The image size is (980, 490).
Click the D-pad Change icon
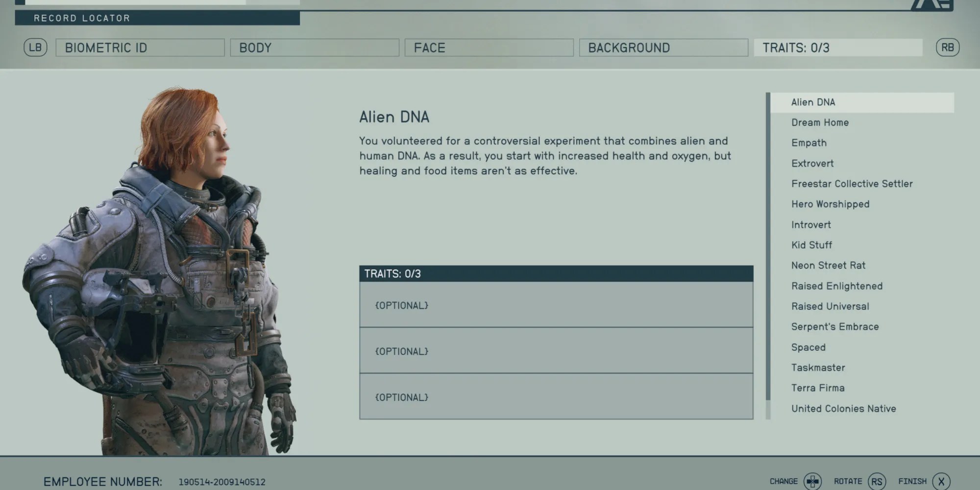(812, 481)
